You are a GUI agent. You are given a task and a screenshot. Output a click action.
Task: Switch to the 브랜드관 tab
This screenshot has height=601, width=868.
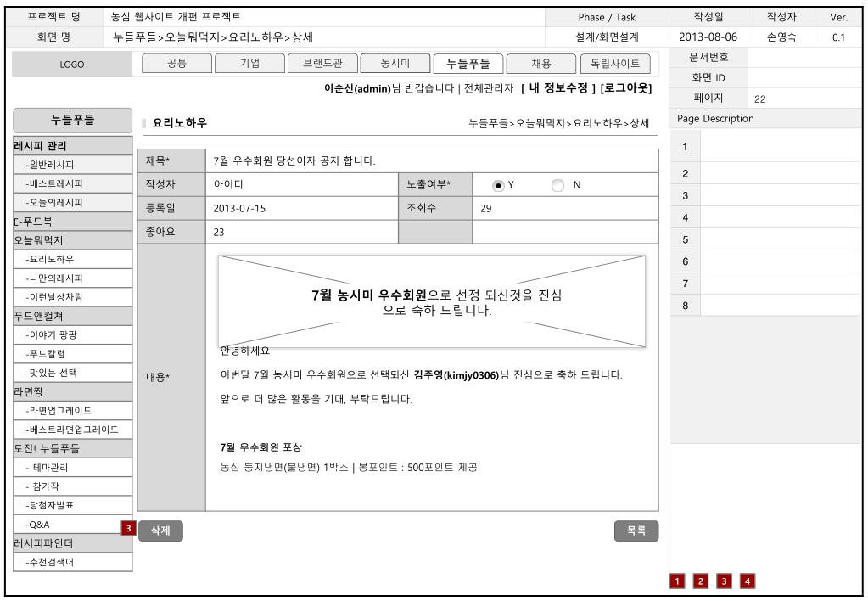(x=322, y=64)
